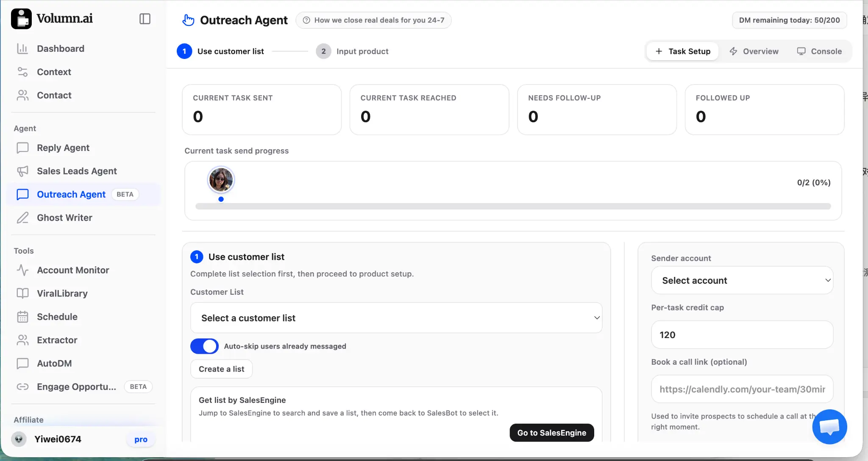The image size is (868, 461).
Task: Open Reply Agent page
Action: (x=83, y=148)
